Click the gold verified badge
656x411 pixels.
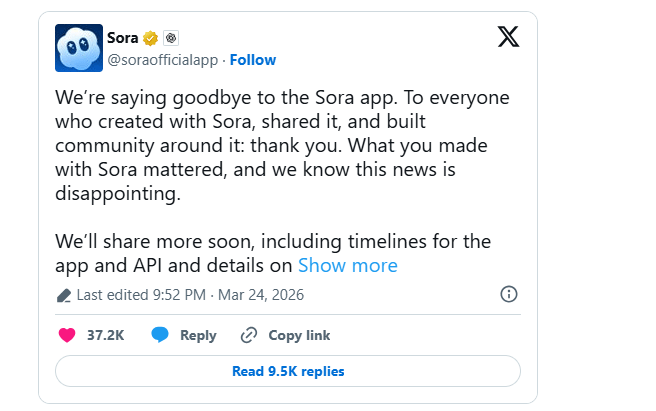coord(151,39)
